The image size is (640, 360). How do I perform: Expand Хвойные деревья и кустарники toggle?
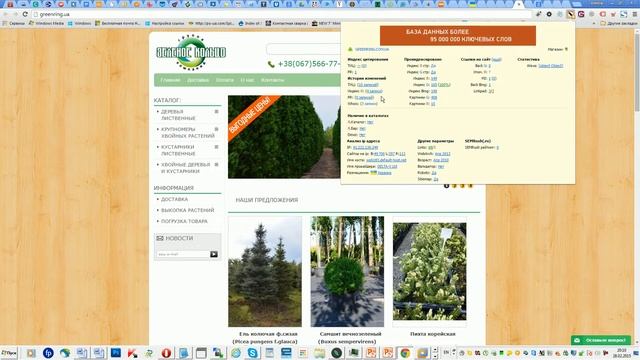(x=217, y=164)
